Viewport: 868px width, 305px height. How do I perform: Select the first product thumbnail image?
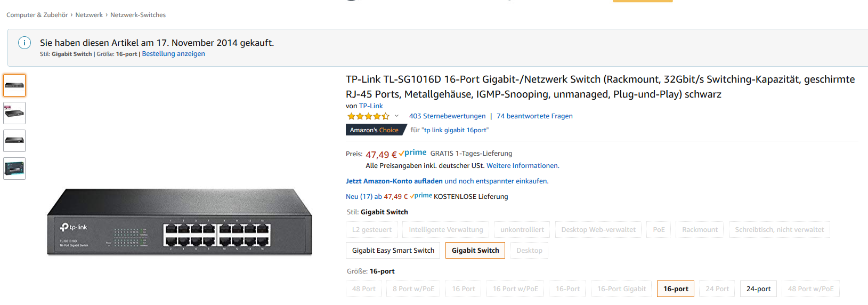pyautogui.click(x=14, y=85)
